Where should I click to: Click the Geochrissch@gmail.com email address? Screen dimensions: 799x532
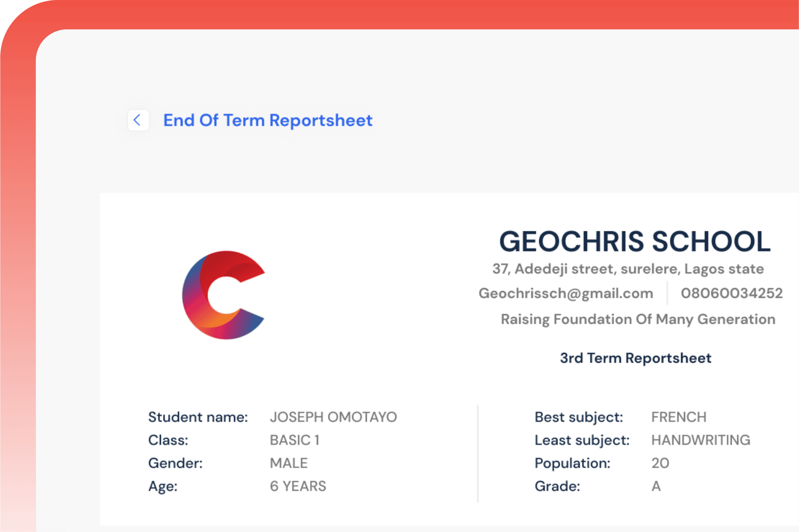pyautogui.click(x=566, y=293)
